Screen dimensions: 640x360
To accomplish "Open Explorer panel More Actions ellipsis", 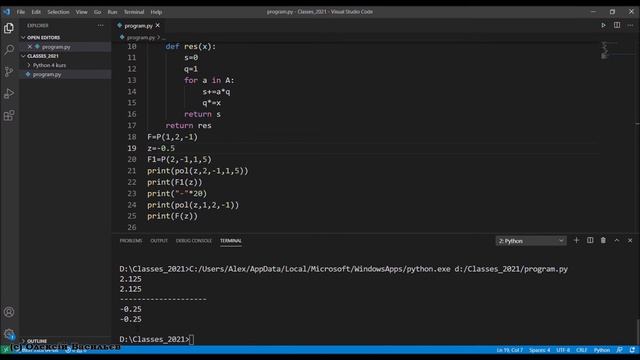I will [x=100, y=25].
